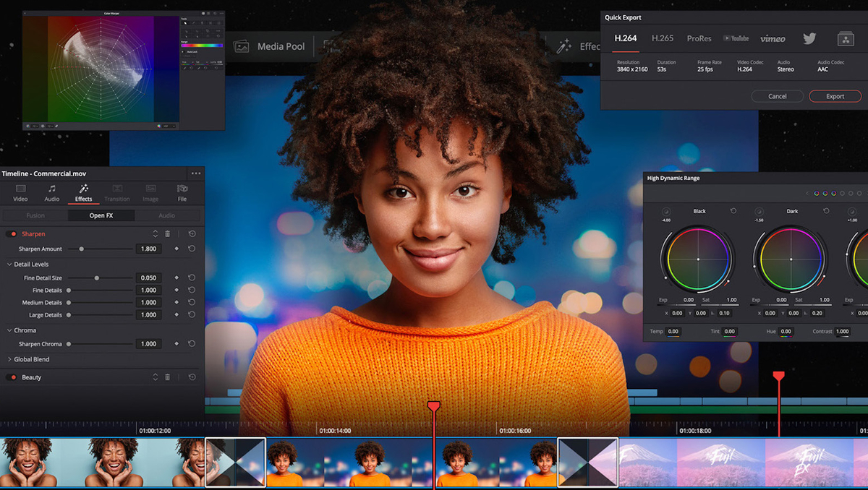The image size is (868, 490).
Task: Reorder Sharpen effect using up-down arrows
Action: tap(155, 234)
